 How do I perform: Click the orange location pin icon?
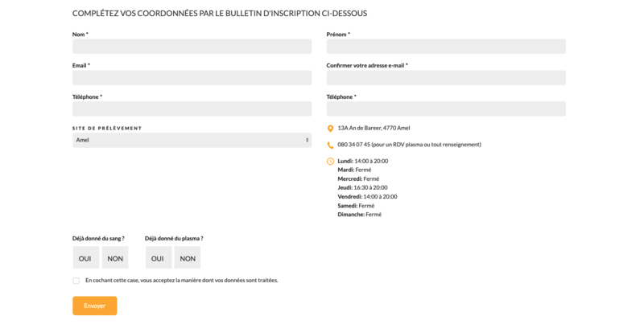click(x=330, y=129)
